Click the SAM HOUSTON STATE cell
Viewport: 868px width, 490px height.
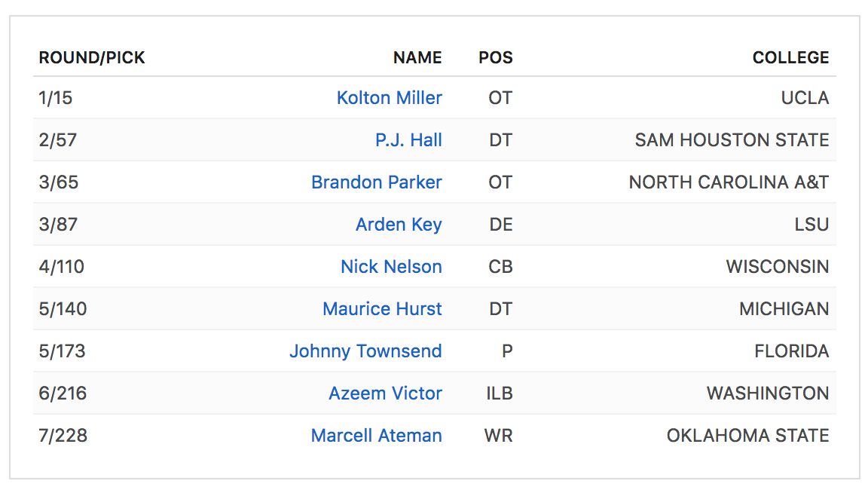(732, 140)
